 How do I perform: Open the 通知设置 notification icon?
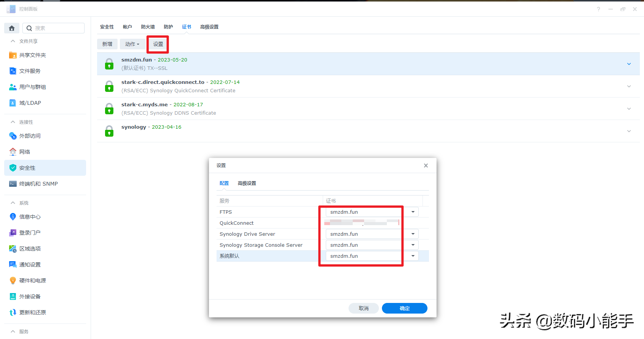click(x=13, y=265)
